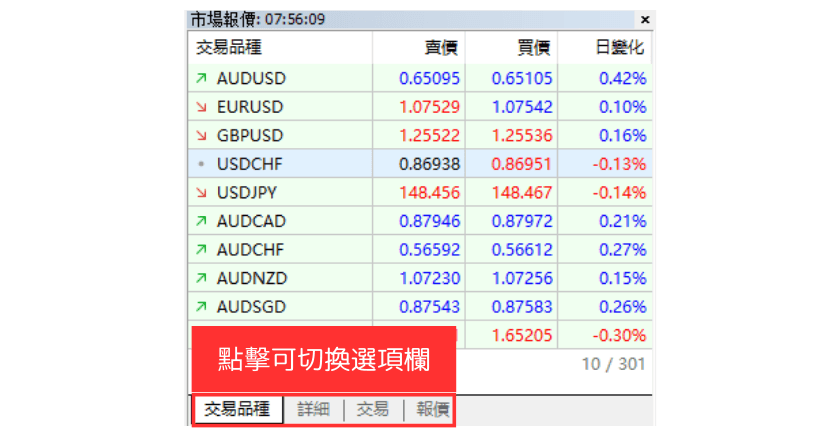
Task: Open the 詳細 tab
Action: 313,409
